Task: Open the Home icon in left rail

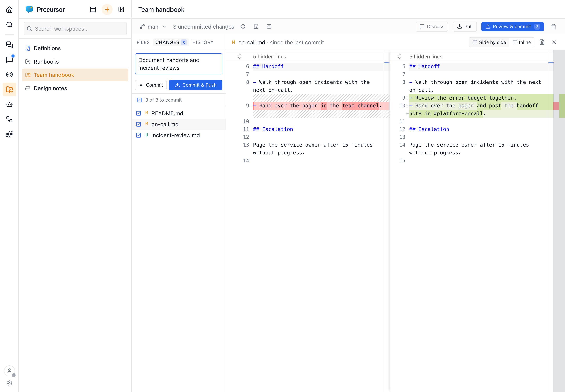Action: point(9,10)
